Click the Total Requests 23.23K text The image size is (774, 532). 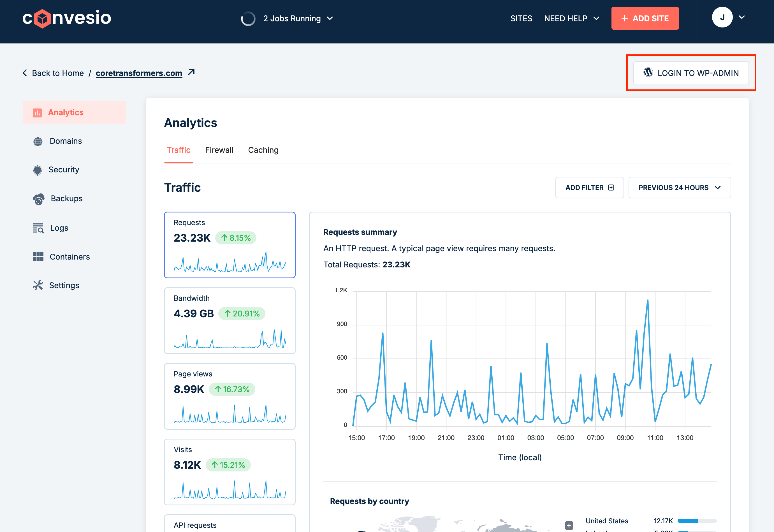coord(367,265)
